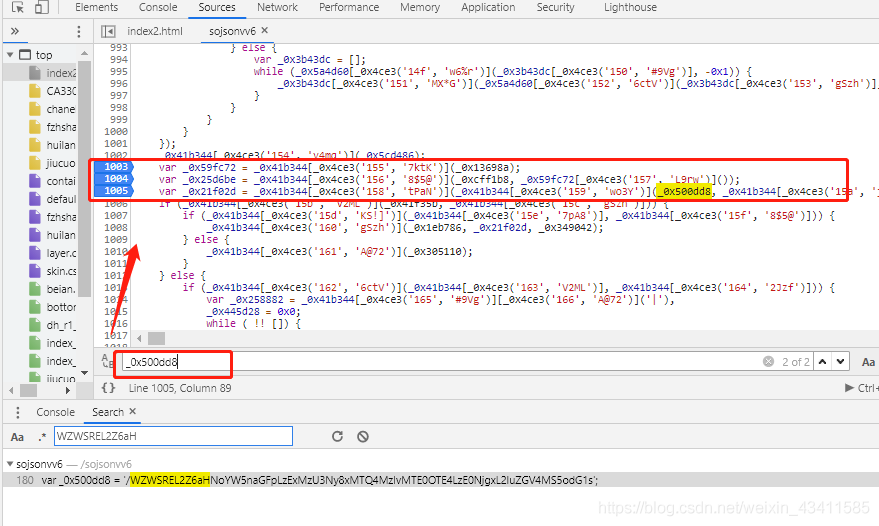Switch to the Application tab
Screen dimensions: 879x526
(x=488, y=7)
